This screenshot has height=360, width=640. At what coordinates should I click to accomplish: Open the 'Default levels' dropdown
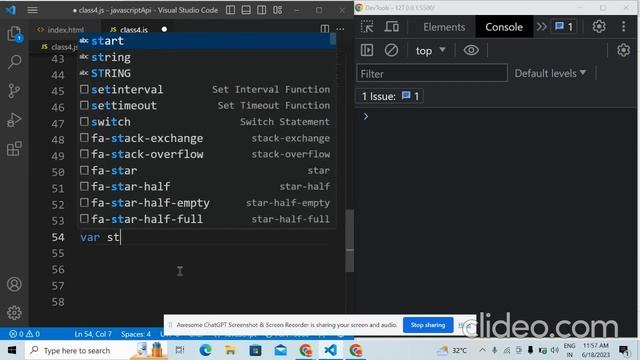pos(550,73)
